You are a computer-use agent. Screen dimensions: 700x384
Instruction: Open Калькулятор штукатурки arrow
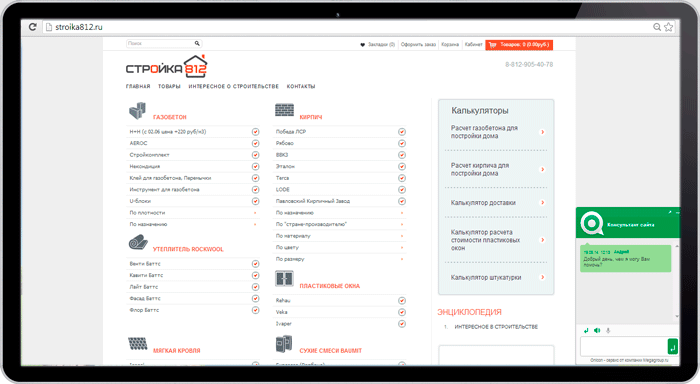[542, 277]
